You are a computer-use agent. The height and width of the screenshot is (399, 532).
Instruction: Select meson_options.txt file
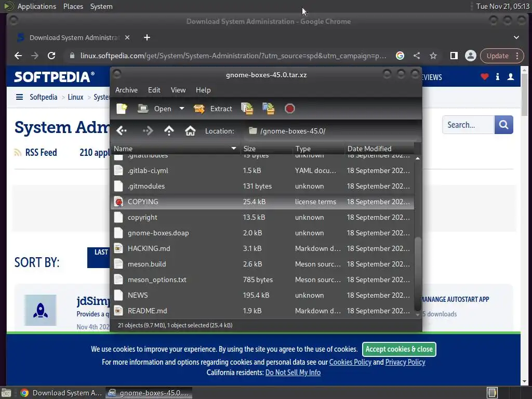click(x=262, y=280)
